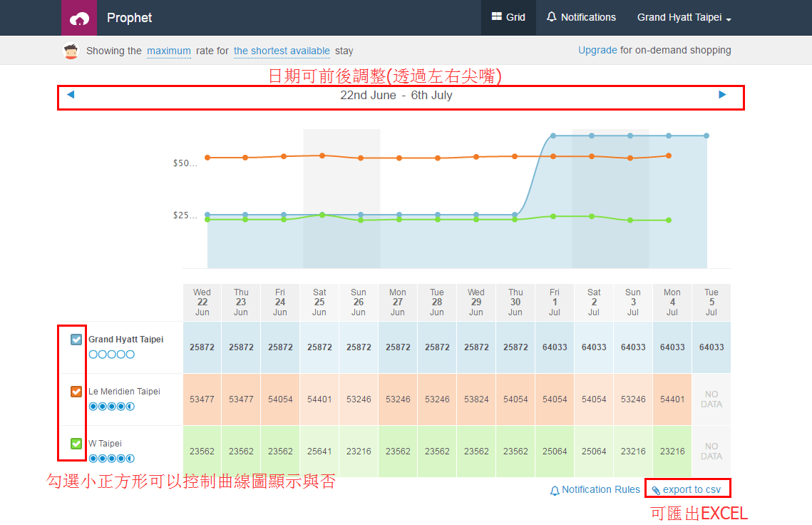This screenshot has height=525, width=812.
Task: Click W Taipei 25064 cell for Fri 1 Jul
Action: click(555, 452)
